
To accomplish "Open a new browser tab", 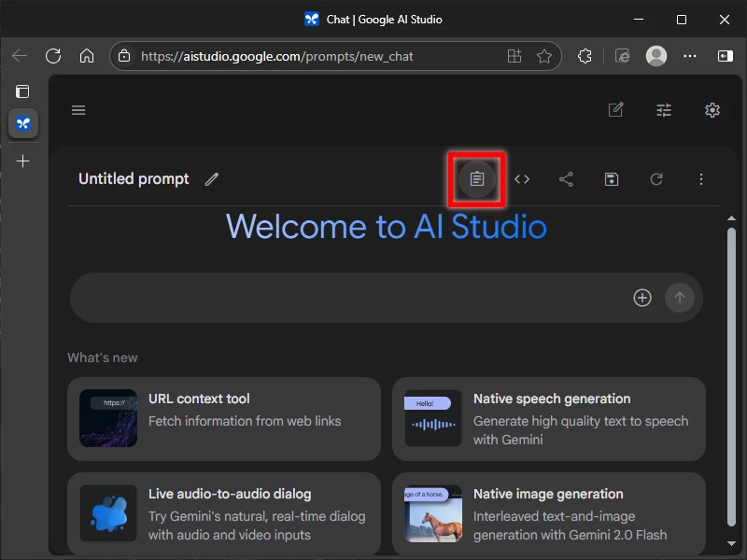I will click(22, 161).
